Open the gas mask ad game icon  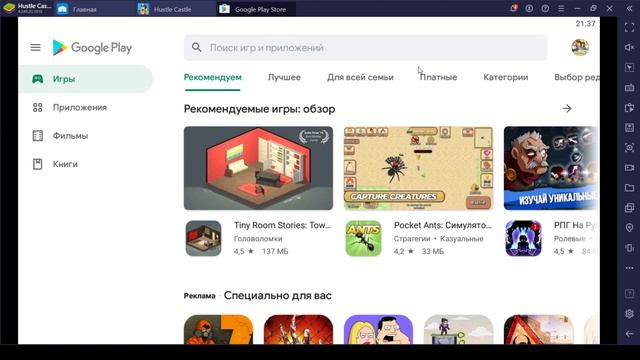point(218,329)
